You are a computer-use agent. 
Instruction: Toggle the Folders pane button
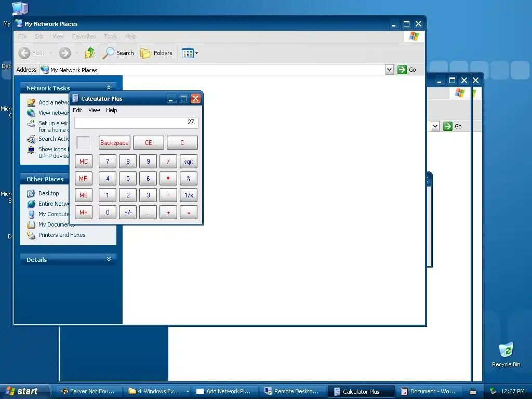[156, 53]
